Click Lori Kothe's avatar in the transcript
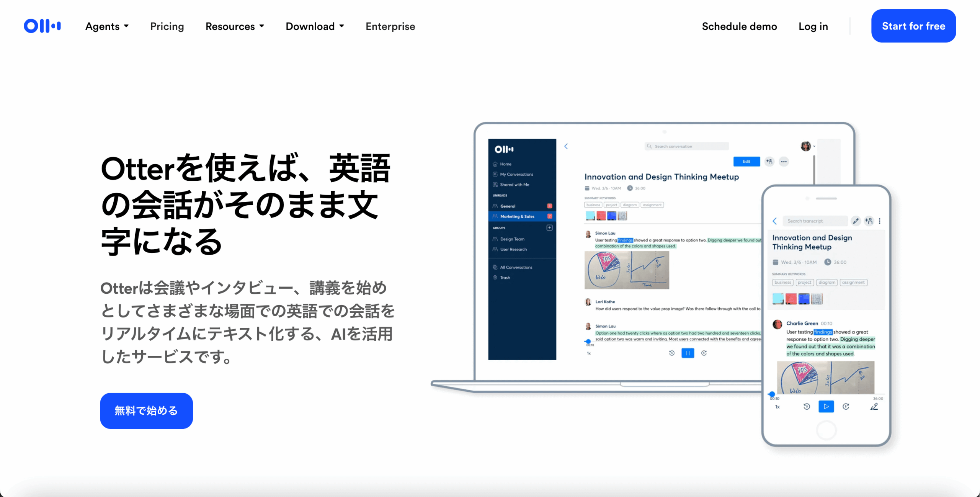 (x=588, y=302)
